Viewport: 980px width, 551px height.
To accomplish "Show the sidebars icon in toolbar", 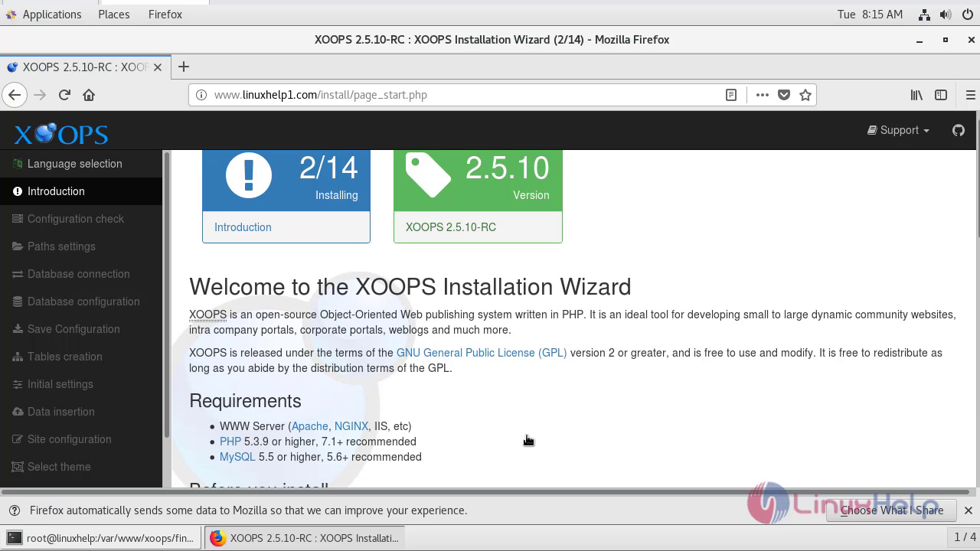I will [941, 95].
